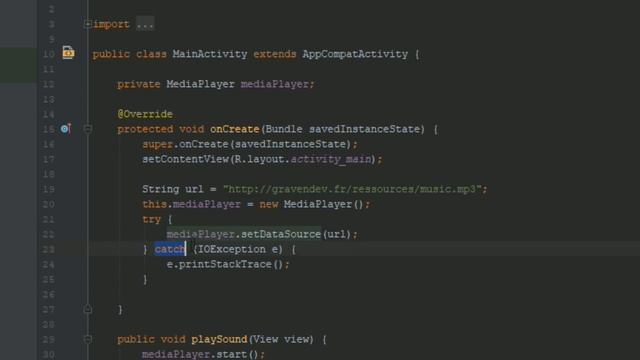
Task: Click 'new MediaPlayer()' on line 20
Action: 311,204
